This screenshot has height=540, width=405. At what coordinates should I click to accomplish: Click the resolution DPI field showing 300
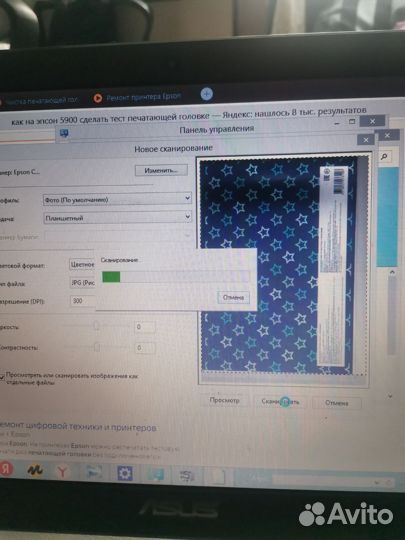coord(82,301)
